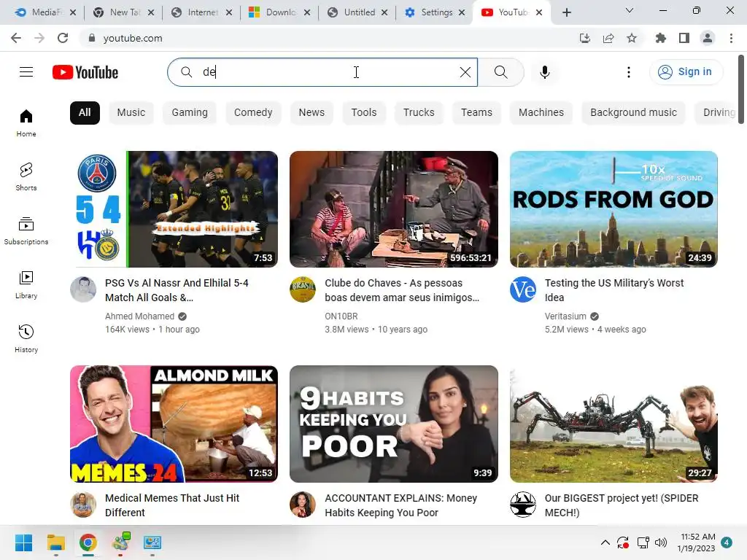Click browser back arrow
The height and width of the screenshot is (560, 747).
16,38
